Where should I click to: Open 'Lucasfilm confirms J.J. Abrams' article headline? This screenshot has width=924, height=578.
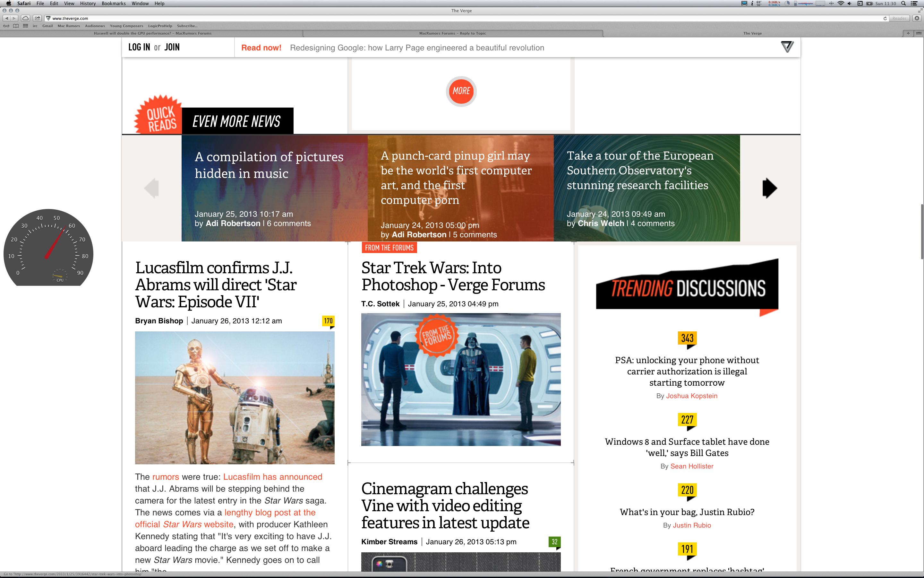tap(216, 285)
